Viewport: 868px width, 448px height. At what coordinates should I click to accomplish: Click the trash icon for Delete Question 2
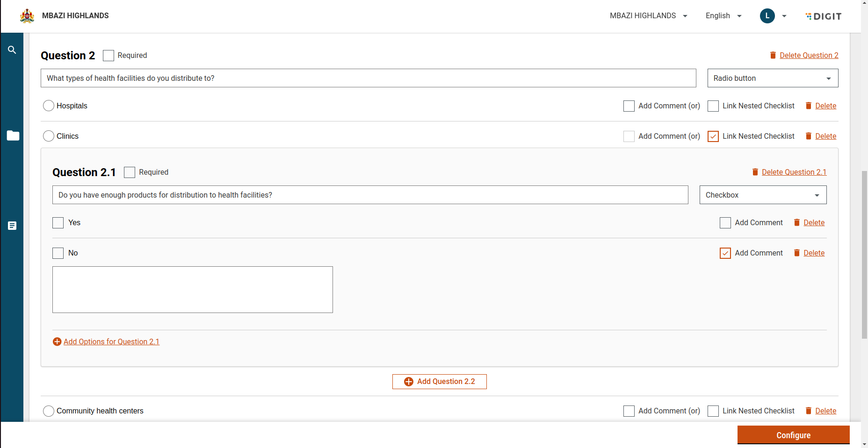pos(773,55)
